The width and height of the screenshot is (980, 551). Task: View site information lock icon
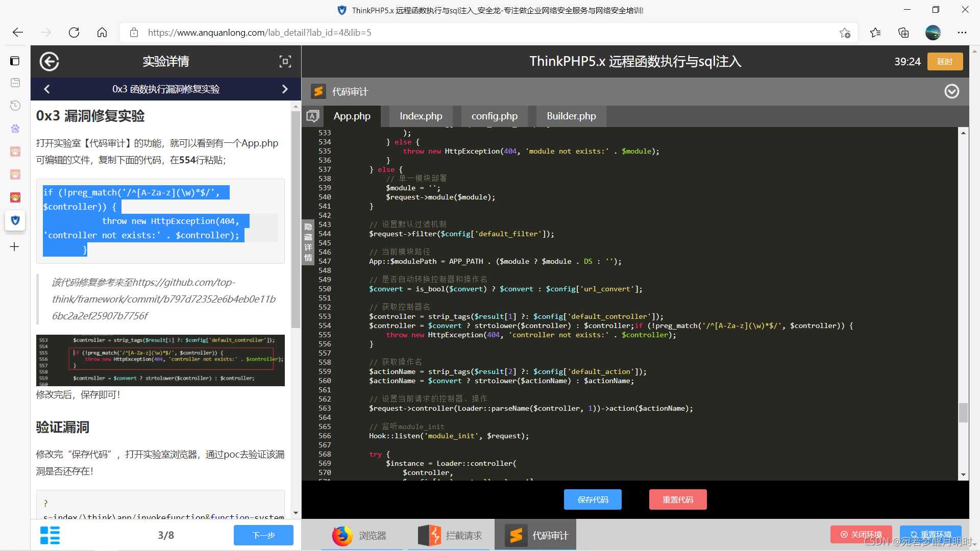coord(134,33)
